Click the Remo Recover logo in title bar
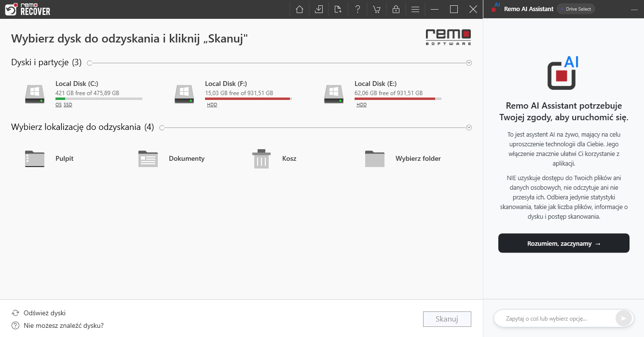This screenshot has width=644, height=337. click(x=27, y=9)
